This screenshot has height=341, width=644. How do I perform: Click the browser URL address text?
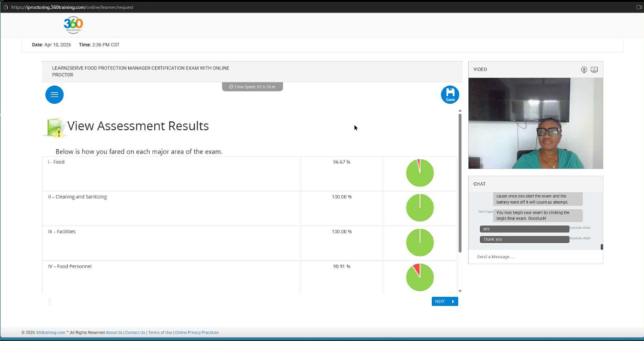72,7
